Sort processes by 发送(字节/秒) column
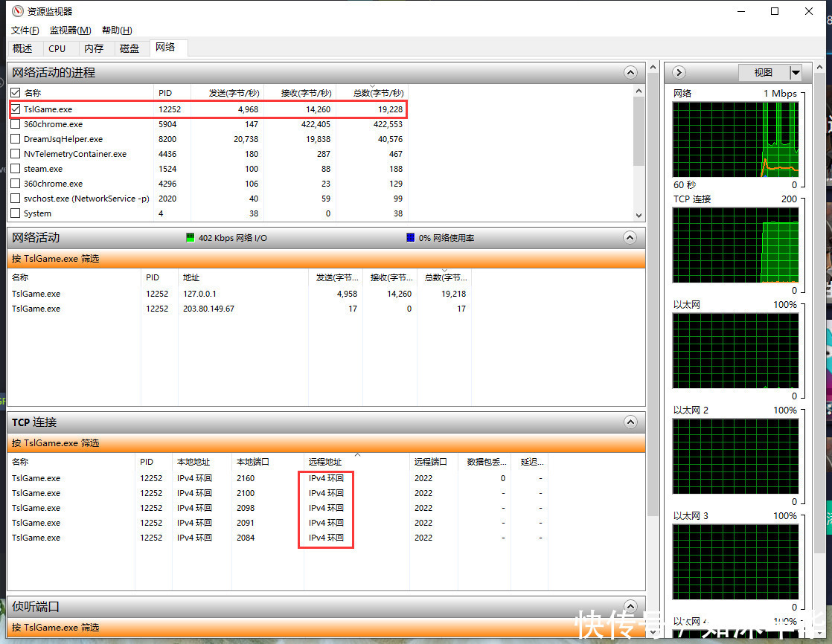The width and height of the screenshot is (832, 644). click(x=228, y=93)
